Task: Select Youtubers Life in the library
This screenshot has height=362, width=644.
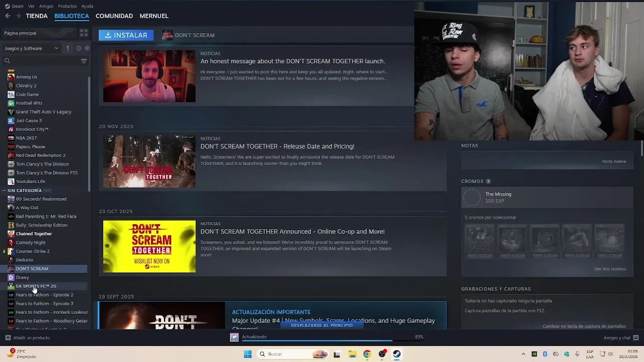Action: pyautogui.click(x=30, y=182)
